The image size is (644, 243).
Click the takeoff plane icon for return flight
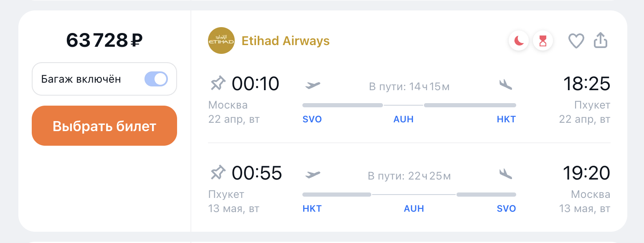tap(313, 174)
